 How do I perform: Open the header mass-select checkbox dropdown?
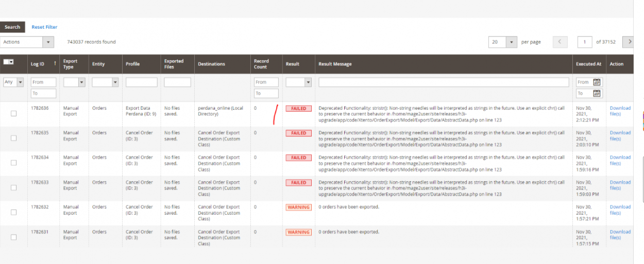[x=8, y=62]
